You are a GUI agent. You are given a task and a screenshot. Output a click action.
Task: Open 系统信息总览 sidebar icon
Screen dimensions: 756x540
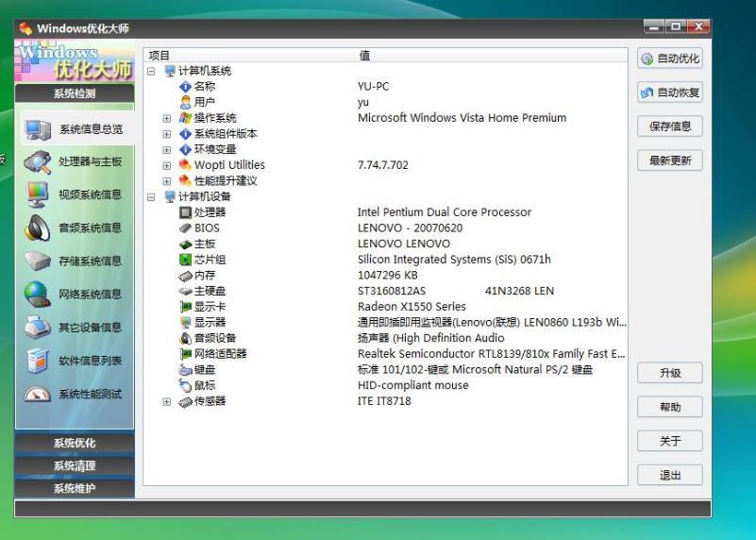(x=38, y=129)
